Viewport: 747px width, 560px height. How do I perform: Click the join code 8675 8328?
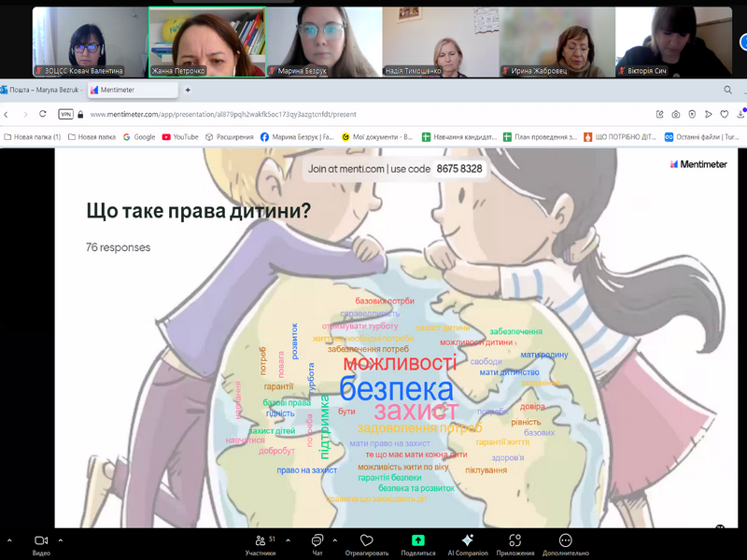coord(459,169)
